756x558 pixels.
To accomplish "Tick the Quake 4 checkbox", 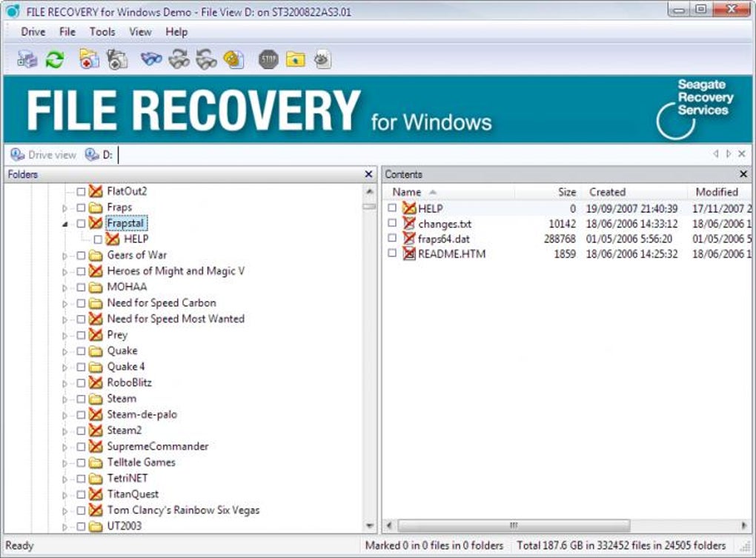I will (x=81, y=367).
